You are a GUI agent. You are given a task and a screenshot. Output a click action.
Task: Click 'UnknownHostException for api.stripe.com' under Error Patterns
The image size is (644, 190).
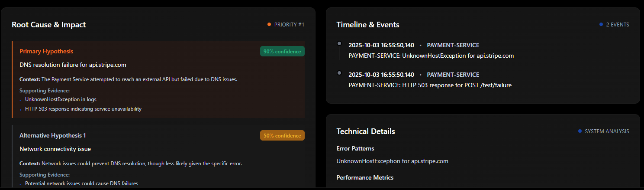(393, 161)
